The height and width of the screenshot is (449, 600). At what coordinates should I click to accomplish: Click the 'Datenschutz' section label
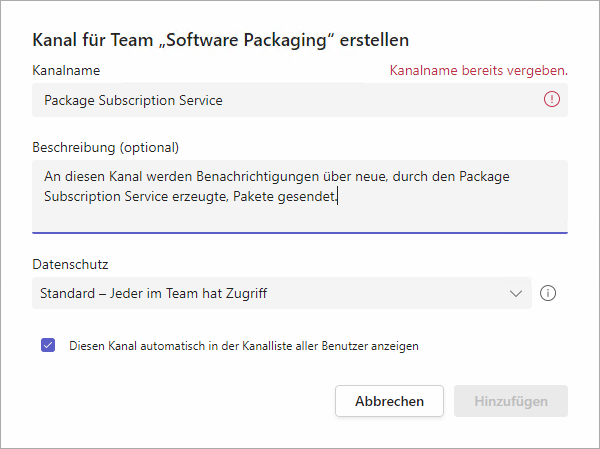[x=70, y=264]
